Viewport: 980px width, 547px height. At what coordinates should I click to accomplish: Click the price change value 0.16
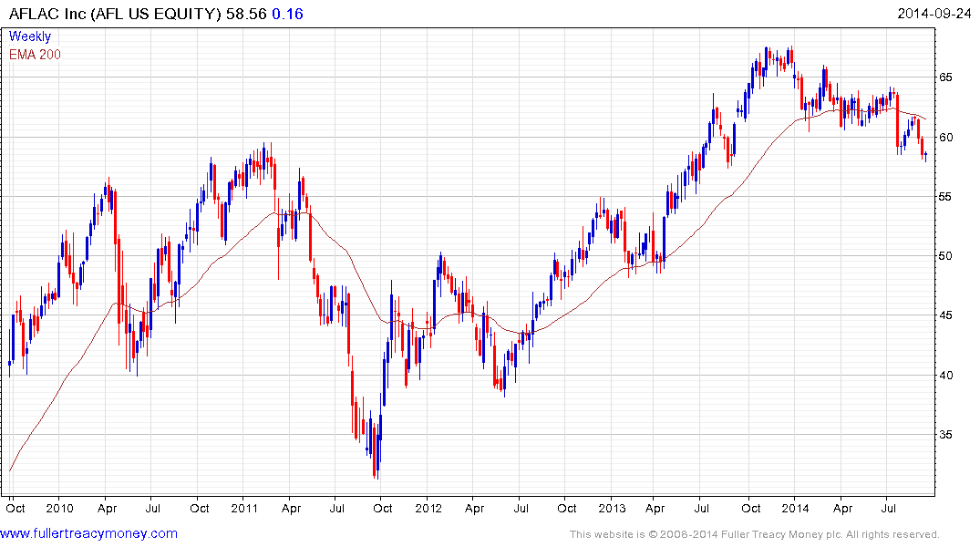287,14
